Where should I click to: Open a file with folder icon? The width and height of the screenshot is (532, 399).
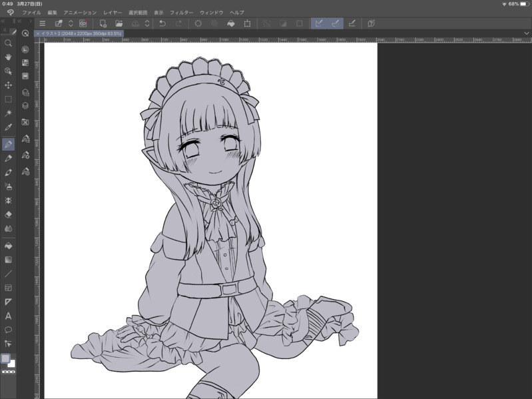[119, 23]
